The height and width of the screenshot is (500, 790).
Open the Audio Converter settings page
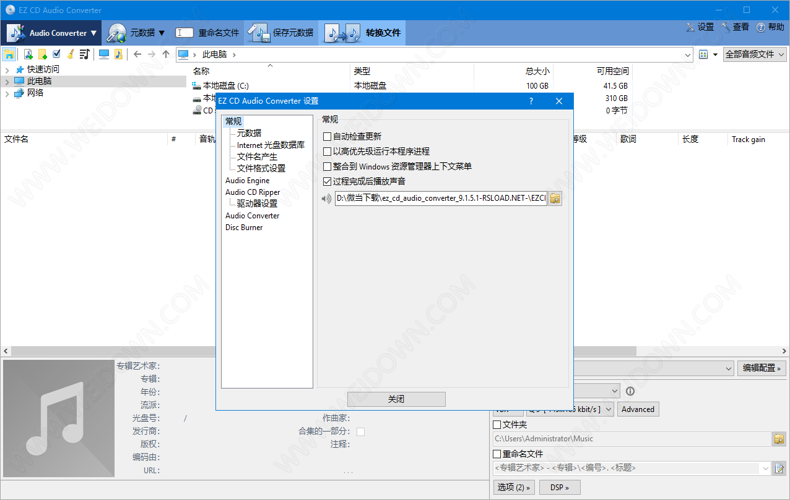252,216
